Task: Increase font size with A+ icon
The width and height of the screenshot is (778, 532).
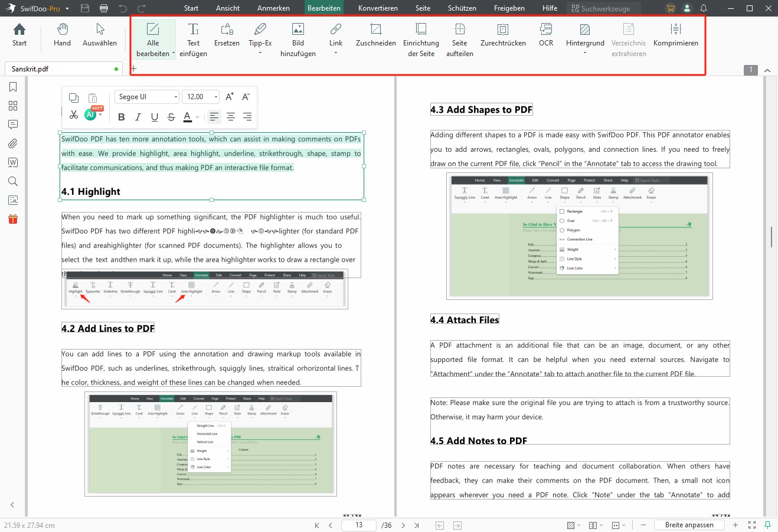Action: coord(230,97)
